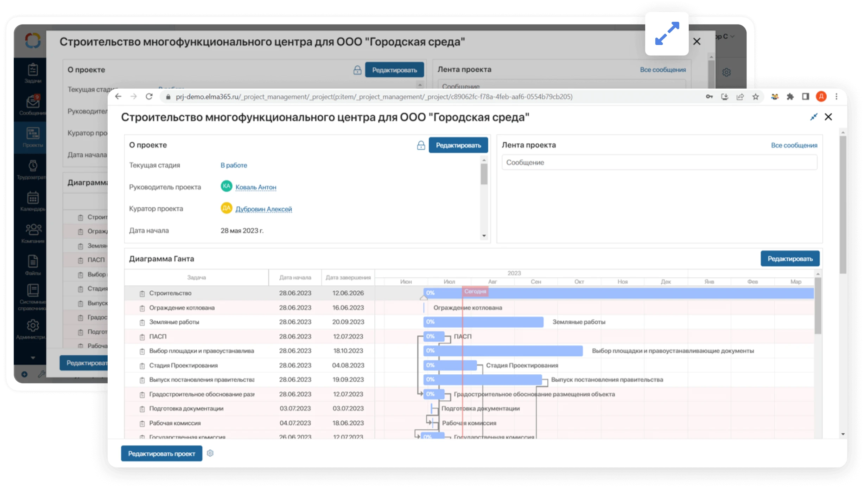Open Задачи section in left sidebar

click(33, 73)
